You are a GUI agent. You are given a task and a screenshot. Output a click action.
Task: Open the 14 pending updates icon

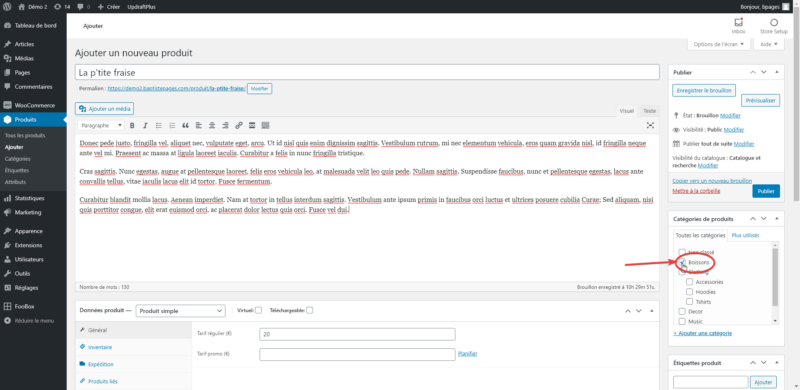click(x=62, y=7)
